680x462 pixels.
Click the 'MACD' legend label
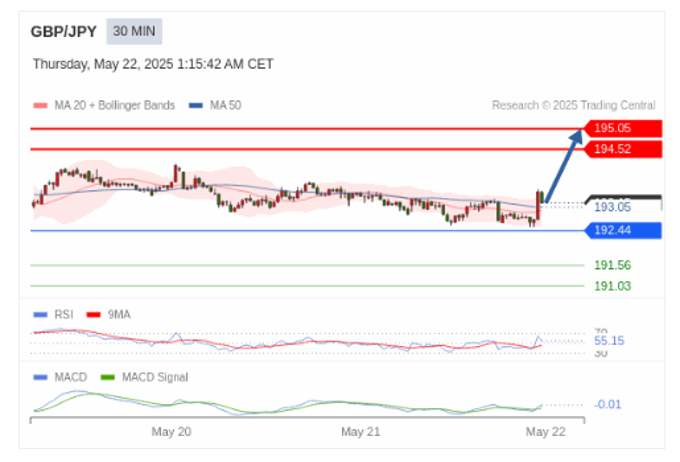(71, 377)
